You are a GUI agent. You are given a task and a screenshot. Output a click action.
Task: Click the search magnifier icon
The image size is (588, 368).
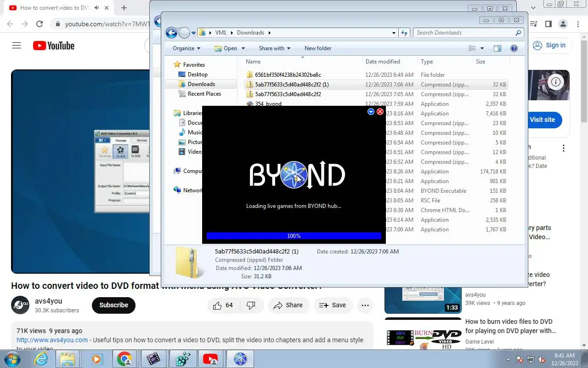click(x=518, y=33)
